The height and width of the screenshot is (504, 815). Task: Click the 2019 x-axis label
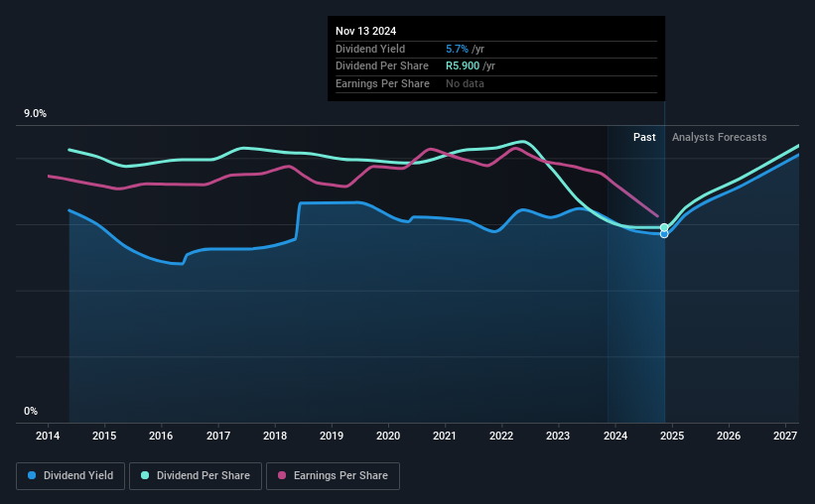point(332,436)
